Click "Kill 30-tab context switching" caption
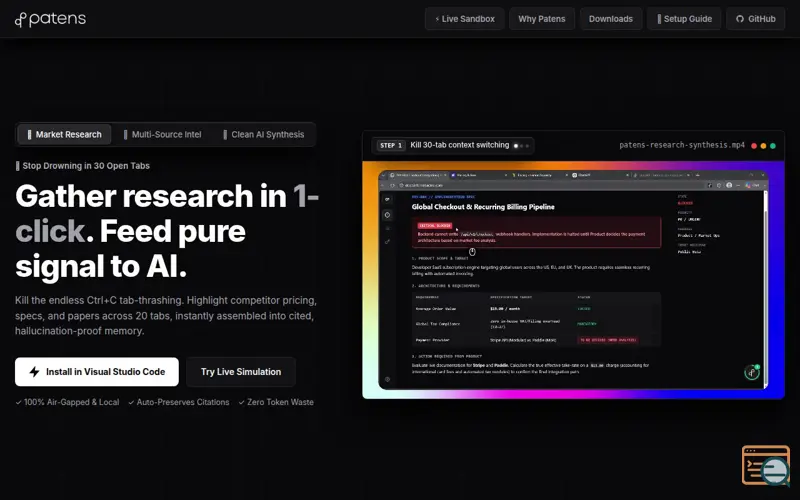Screen dimensions: 800x500 tap(460, 145)
